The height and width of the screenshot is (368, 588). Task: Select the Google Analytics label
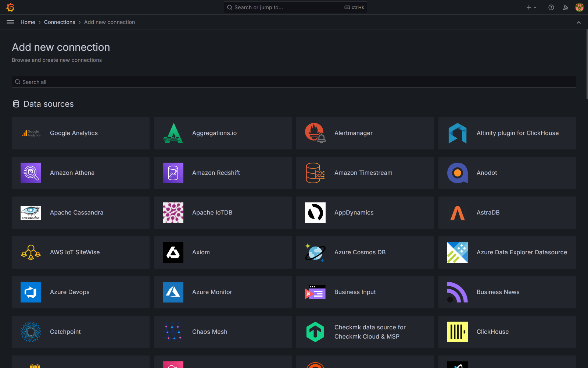point(74,133)
